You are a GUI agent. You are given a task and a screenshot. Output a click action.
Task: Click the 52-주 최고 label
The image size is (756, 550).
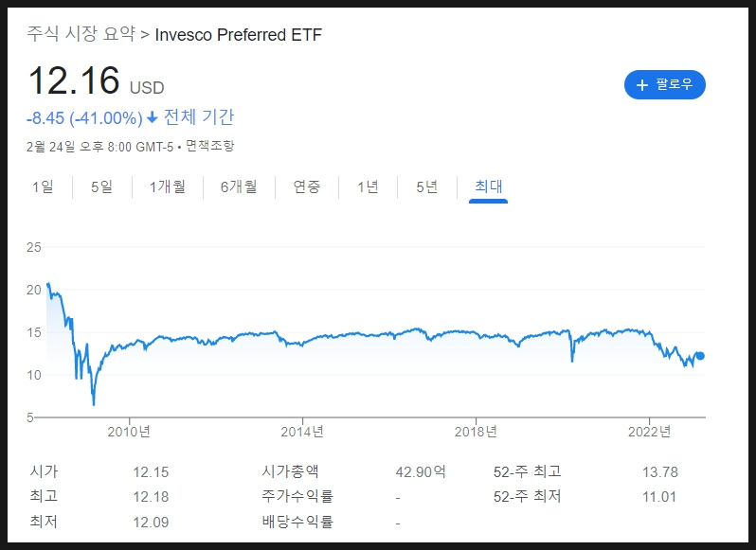coord(528,471)
